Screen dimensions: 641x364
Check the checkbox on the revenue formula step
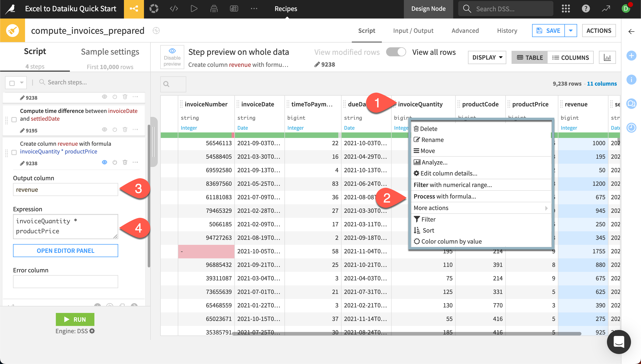coord(14,153)
